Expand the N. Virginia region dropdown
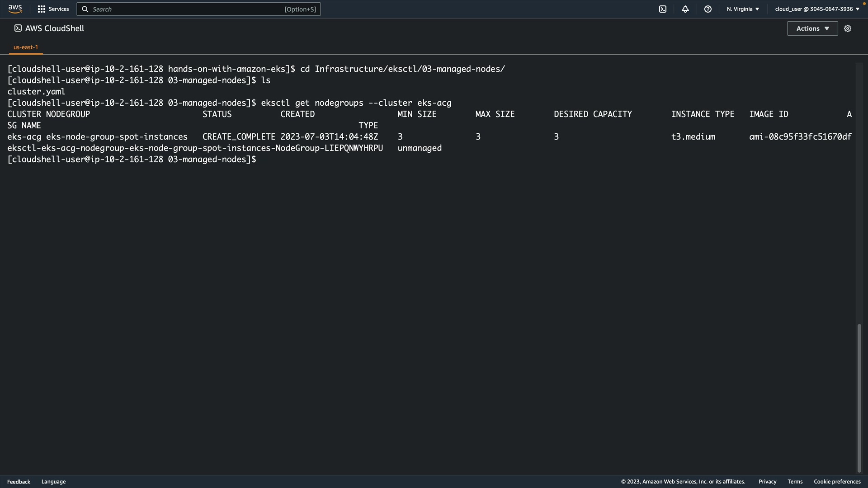868x488 pixels. point(743,9)
